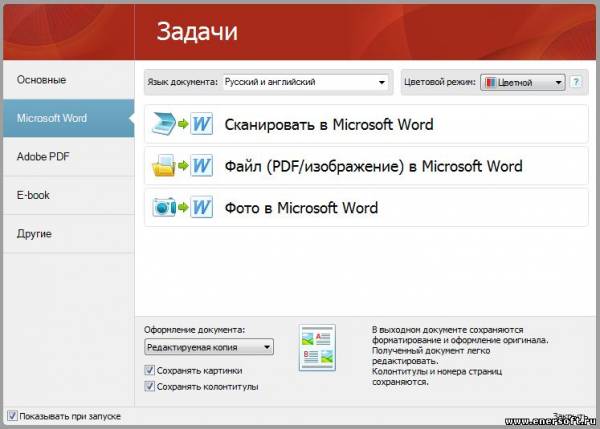Click the help question mark icon
The image size is (600, 429).
[x=576, y=82]
